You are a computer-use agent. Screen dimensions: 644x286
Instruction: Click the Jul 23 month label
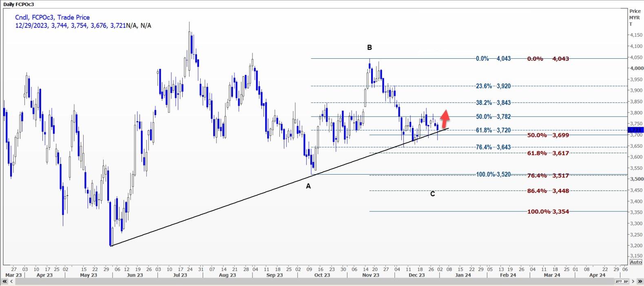pyautogui.click(x=180, y=275)
